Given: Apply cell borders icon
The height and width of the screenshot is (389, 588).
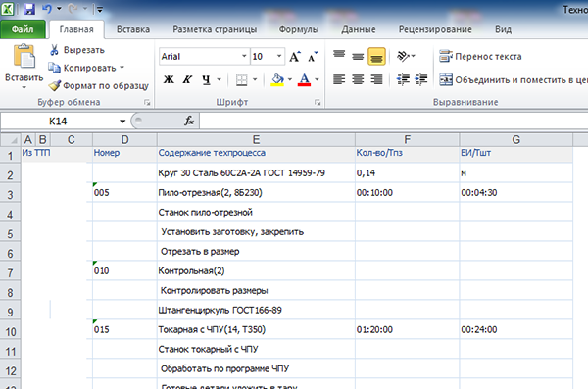Looking at the screenshot, I should [x=241, y=79].
